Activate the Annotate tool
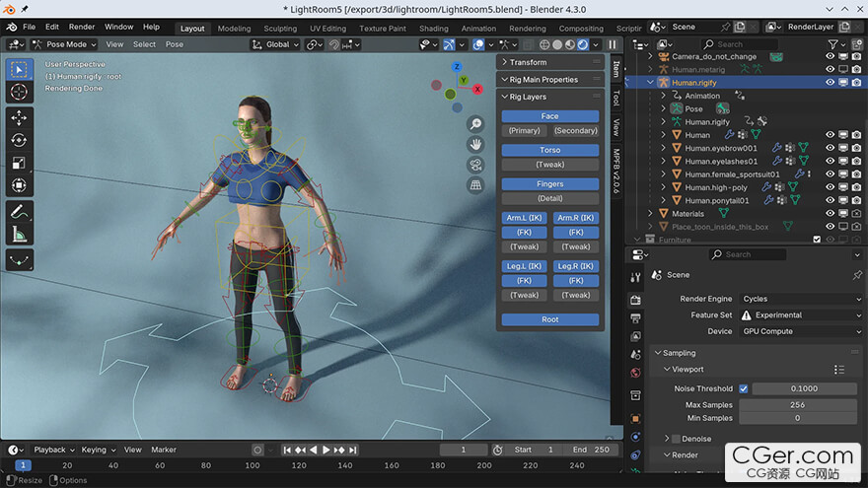Viewport: 868px width, 488px height. point(20,211)
